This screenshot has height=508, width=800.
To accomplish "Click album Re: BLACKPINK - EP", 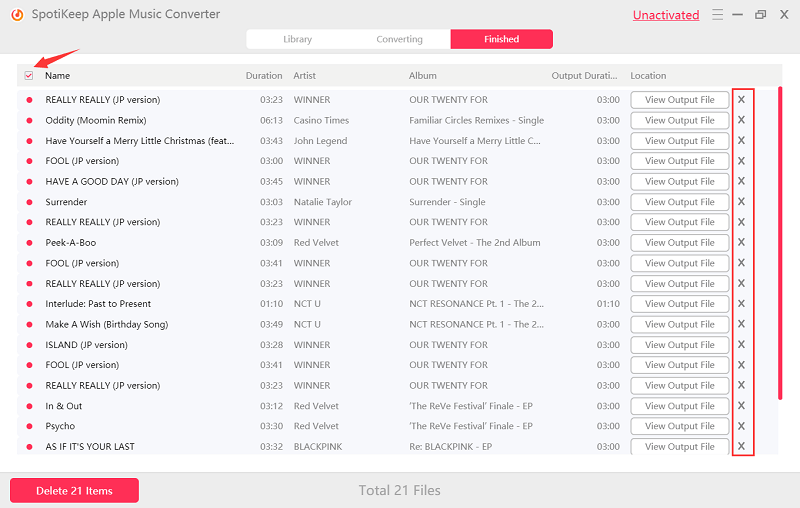I will [x=451, y=447].
